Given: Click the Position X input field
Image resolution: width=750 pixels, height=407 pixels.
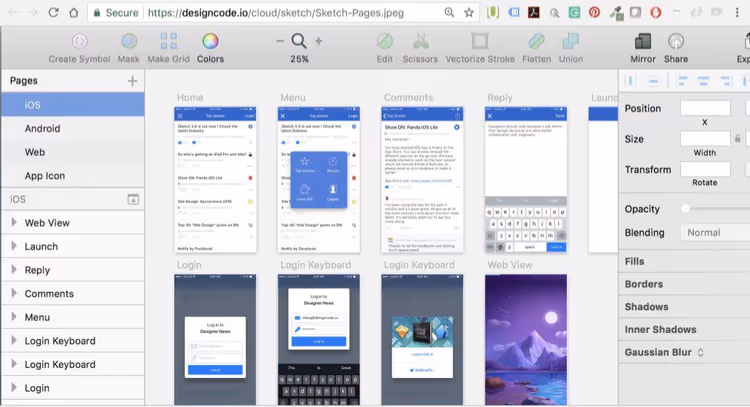Looking at the screenshot, I should [706, 108].
